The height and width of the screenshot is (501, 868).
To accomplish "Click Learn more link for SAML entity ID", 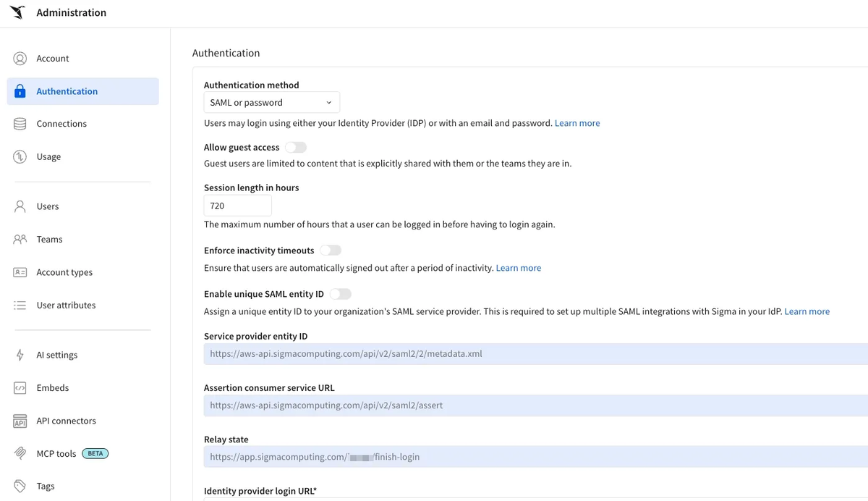I will (807, 311).
